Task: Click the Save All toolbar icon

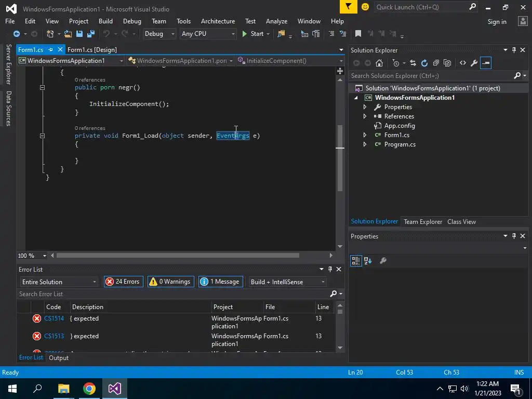Action: tap(91, 34)
